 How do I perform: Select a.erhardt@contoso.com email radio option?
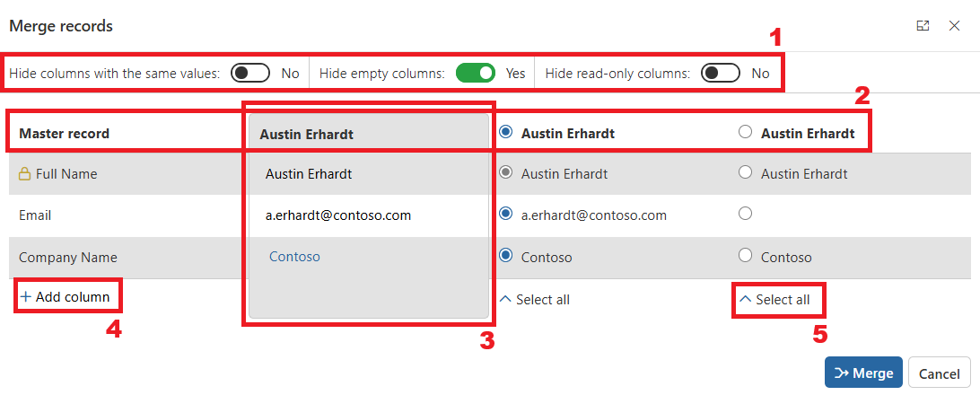[505, 214]
